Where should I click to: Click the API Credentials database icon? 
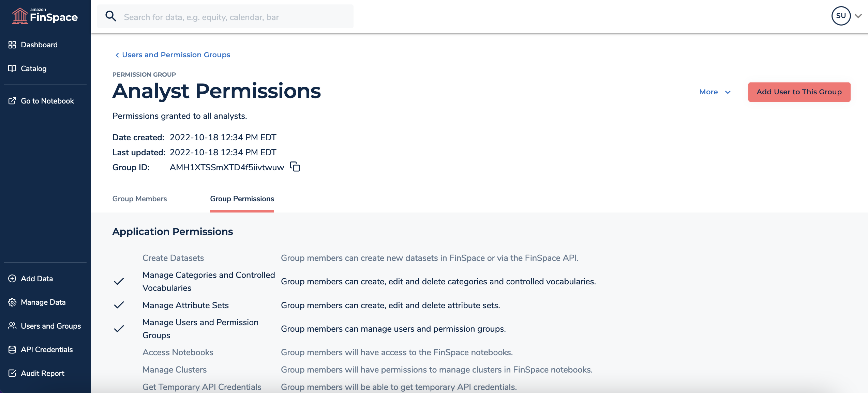[x=12, y=349]
